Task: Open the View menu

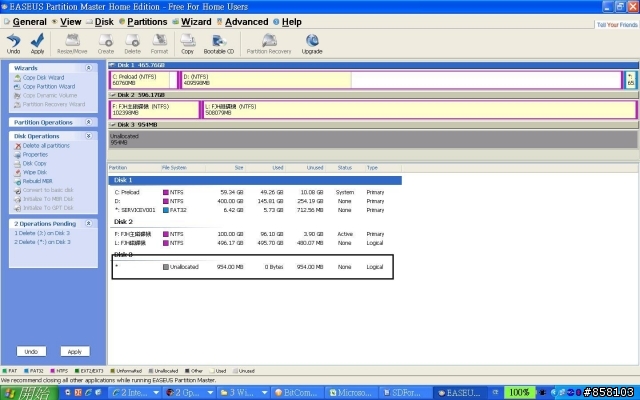Action: [67, 22]
